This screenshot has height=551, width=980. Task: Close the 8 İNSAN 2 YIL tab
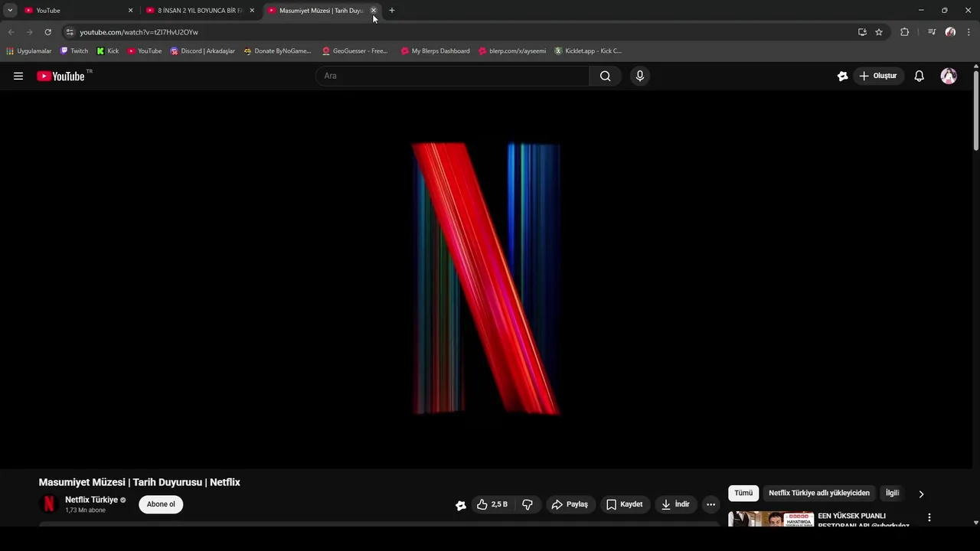252,11
